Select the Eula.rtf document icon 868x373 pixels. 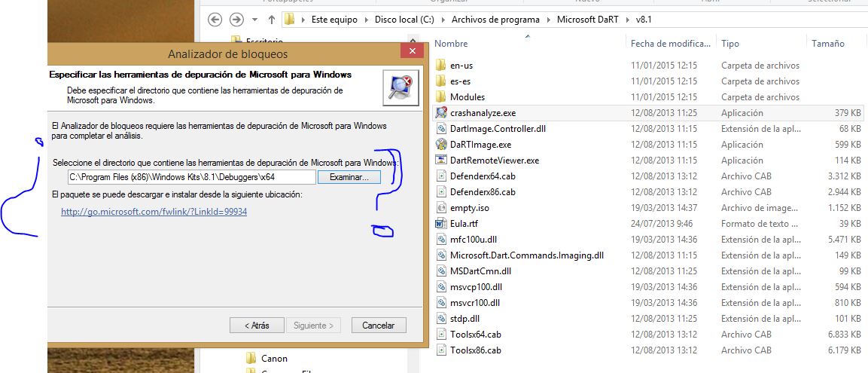pos(441,224)
